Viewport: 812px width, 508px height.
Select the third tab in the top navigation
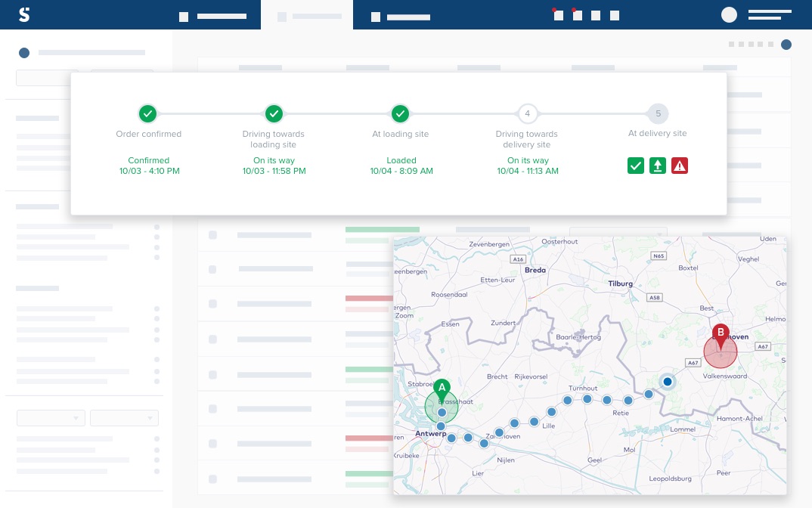pyautogui.click(x=408, y=14)
